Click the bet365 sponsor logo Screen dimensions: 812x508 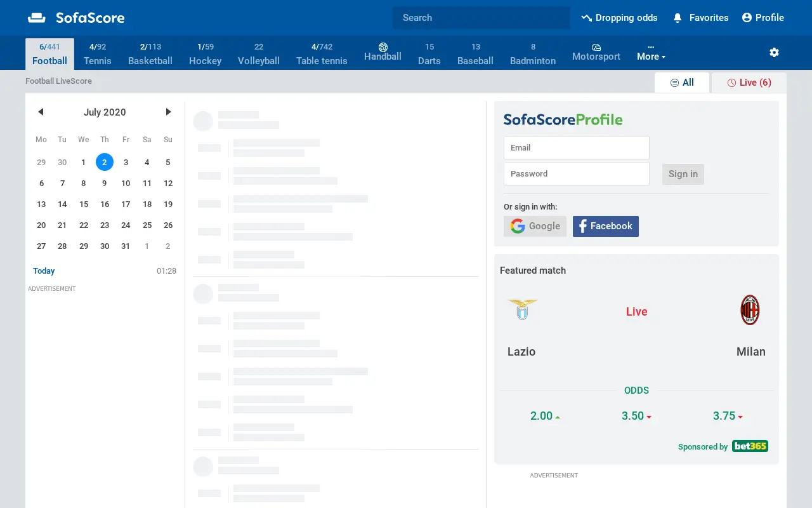pos(750,446)
